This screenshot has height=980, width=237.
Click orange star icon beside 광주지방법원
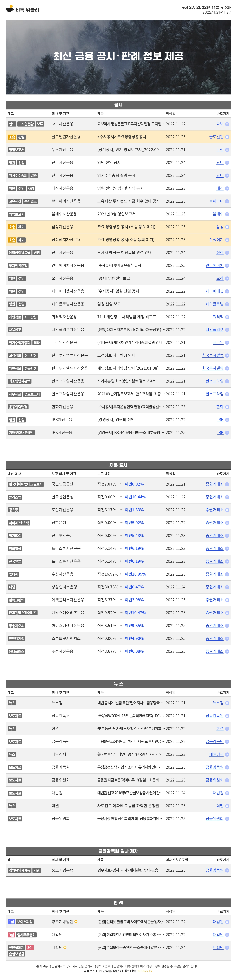coord(76,921)
